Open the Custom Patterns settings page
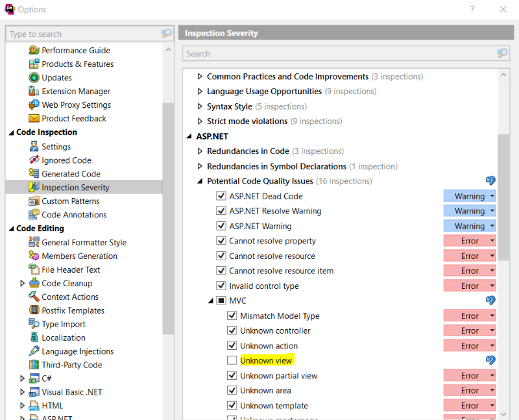This screenshot has height=420, width=519. pos(71,201)
